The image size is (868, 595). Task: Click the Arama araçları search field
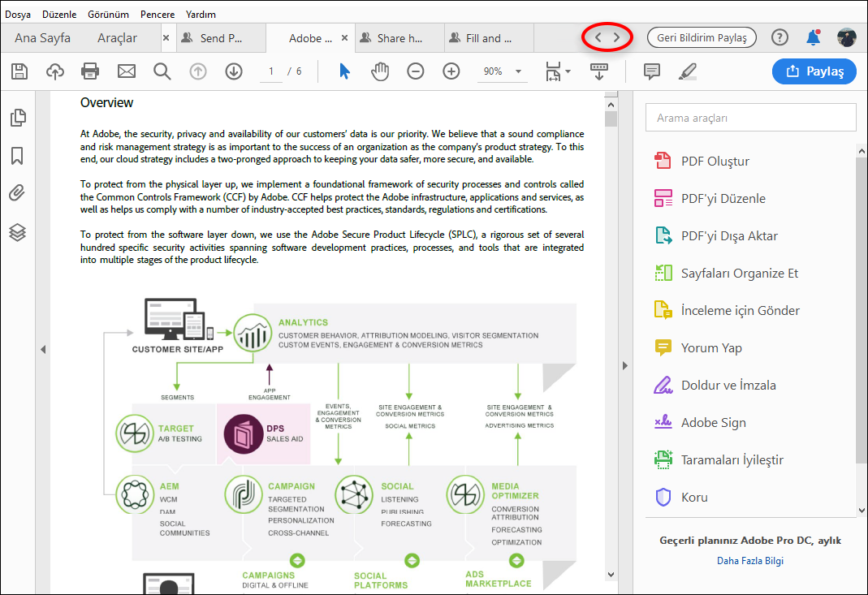[750, 118]
